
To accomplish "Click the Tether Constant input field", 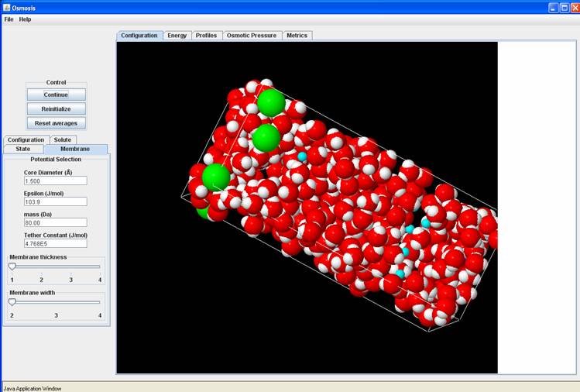I will click(x=55, y=243).
